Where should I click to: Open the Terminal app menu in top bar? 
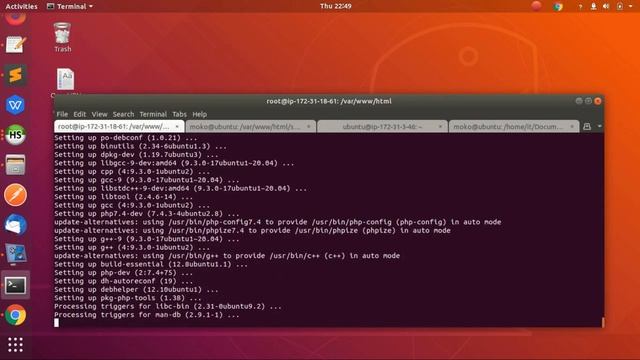(70, 6)
